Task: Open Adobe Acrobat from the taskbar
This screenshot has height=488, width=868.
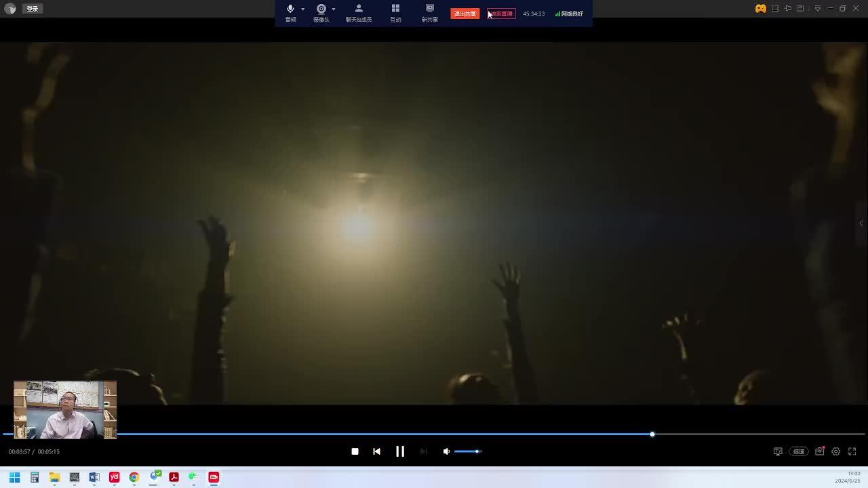Action: pos(174,477)
